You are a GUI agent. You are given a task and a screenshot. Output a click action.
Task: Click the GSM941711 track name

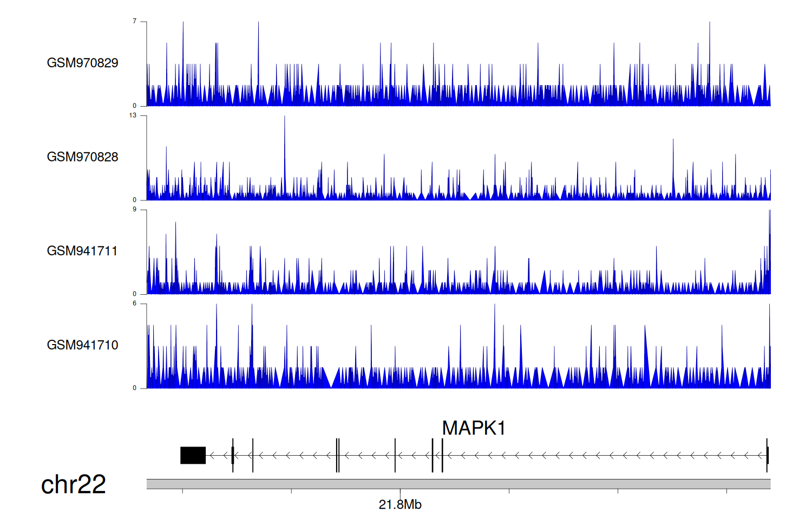point(82,251)
